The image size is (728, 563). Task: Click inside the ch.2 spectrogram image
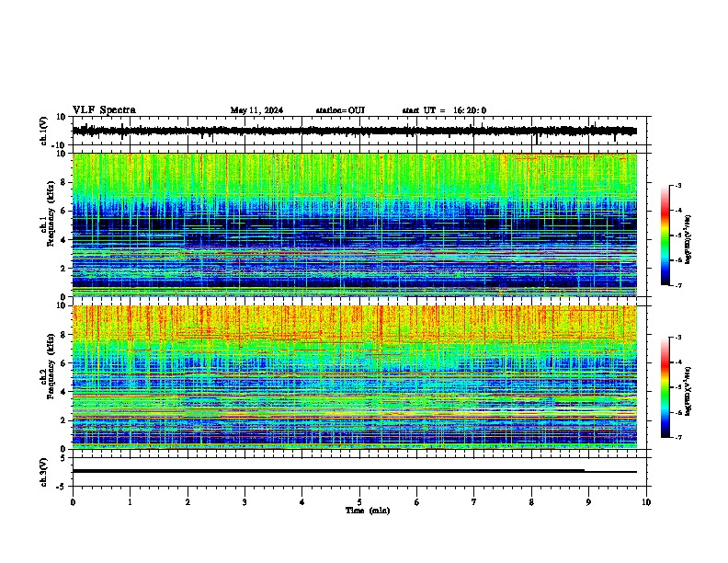(x=355, y=377)
